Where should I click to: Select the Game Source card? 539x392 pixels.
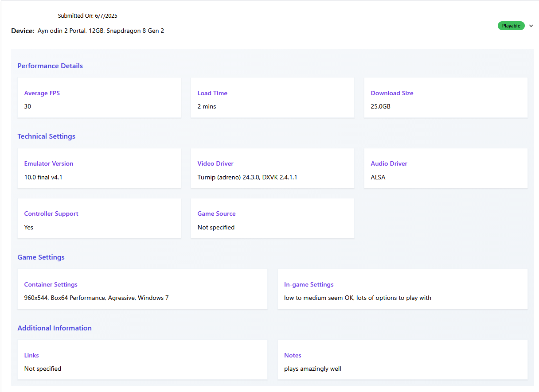click(272, 218)
